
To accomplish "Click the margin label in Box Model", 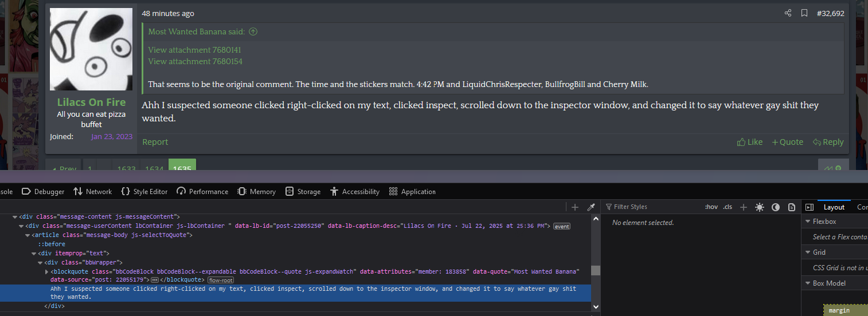I will point(839,310).
